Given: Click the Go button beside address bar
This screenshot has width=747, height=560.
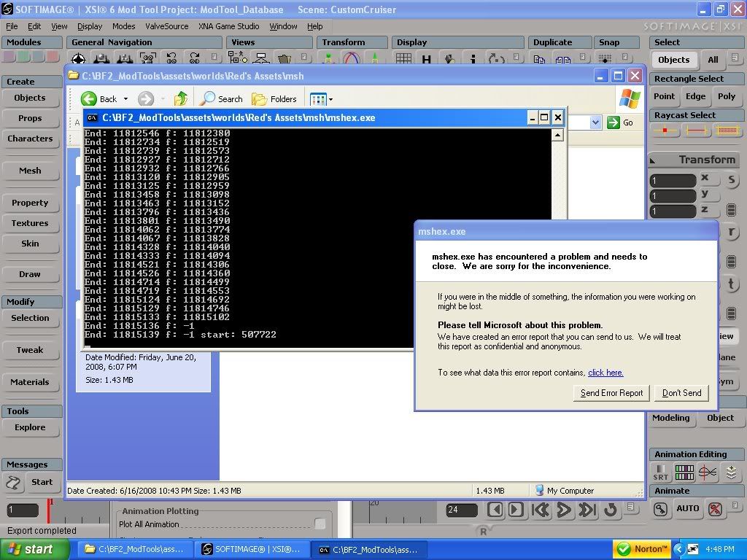Looking at the screenshot, I should click(620, 122).
